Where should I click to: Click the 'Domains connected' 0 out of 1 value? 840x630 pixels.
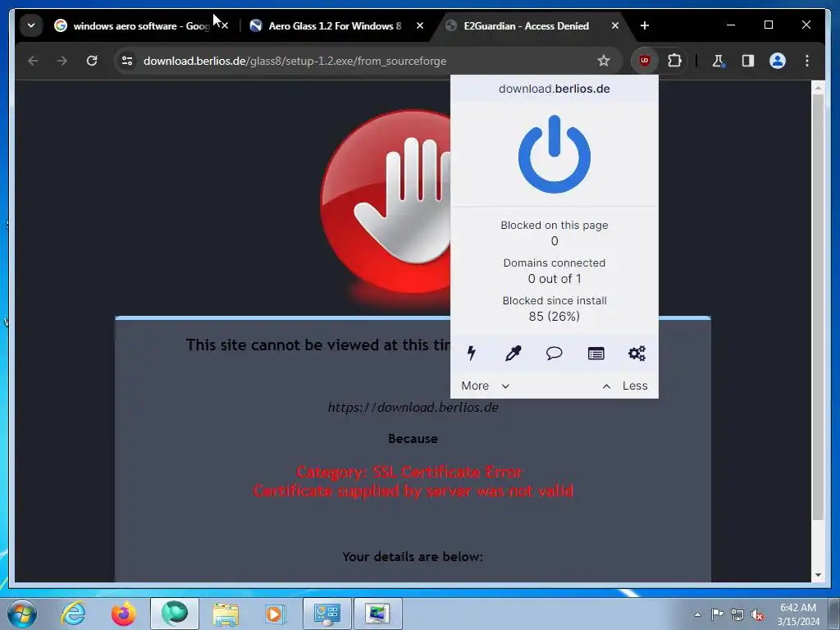(554, 279)
